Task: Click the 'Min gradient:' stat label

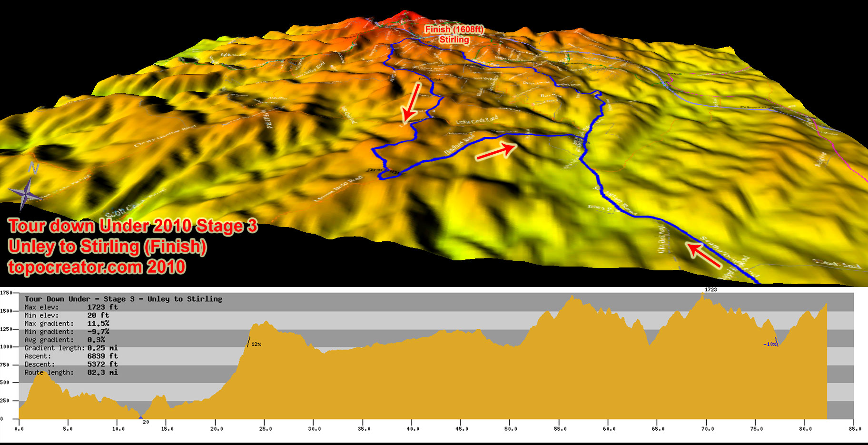Action: tap(49, 331)
